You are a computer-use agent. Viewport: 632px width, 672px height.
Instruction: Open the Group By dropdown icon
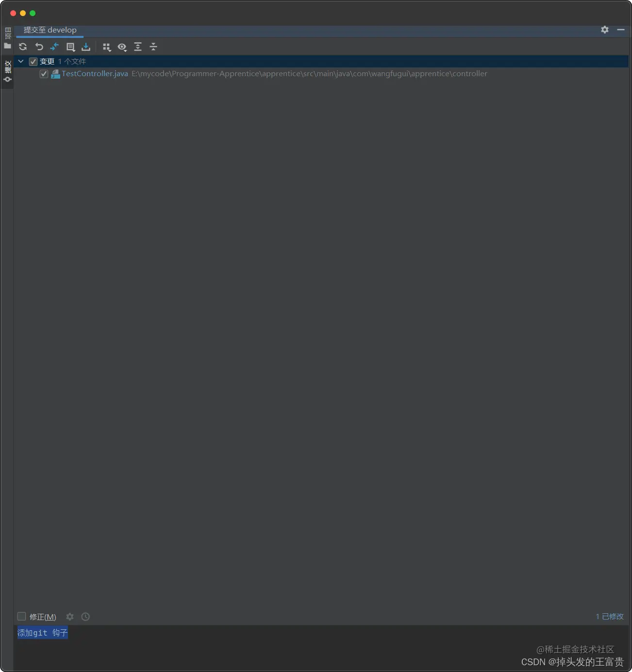pos(107,47)
